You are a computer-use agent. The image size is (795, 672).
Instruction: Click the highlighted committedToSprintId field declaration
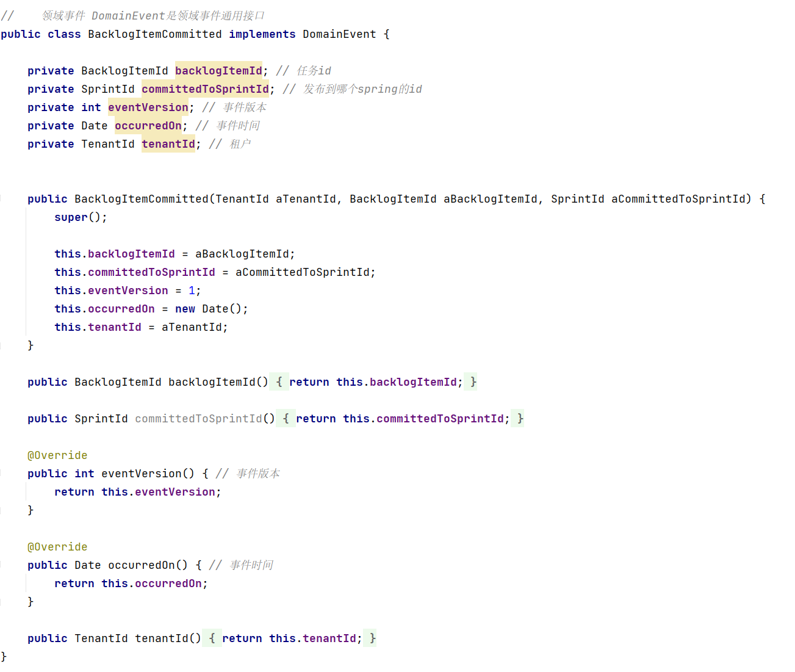205,89
